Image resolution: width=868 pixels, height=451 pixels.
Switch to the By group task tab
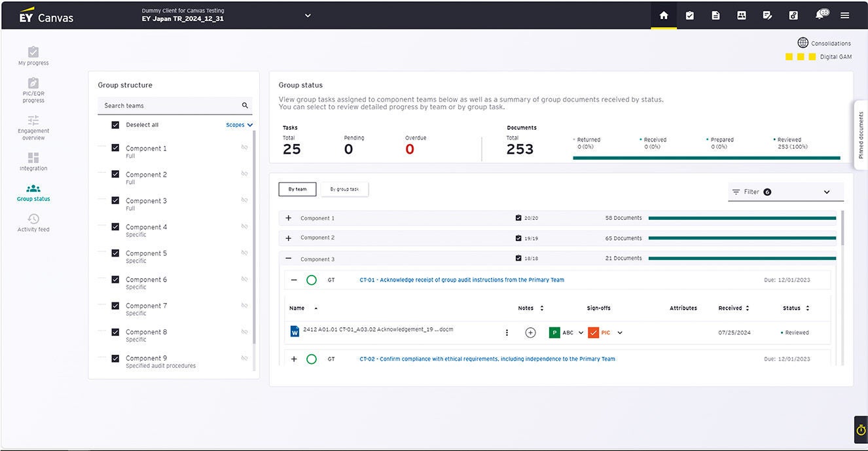(344, 189)
